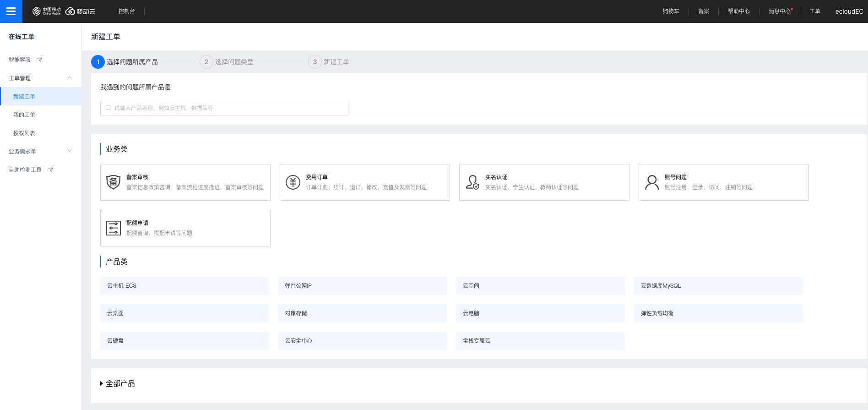Click the 选择问题所属产品 step label
Viewport: 868px width, 410px height.
(132, 62)
